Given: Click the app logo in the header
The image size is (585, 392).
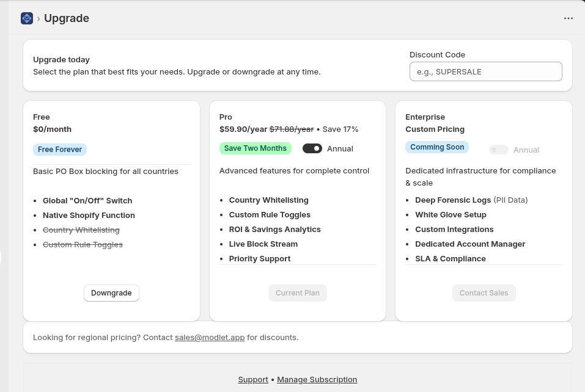Looking at the screenshot, I should click(x=27, y=18).
